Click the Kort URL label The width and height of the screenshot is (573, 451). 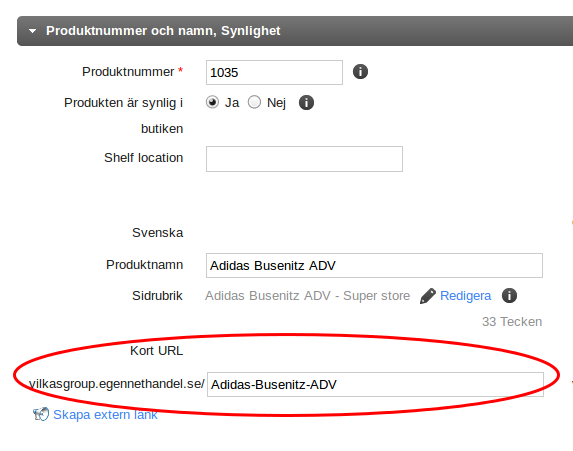(156, 350)
